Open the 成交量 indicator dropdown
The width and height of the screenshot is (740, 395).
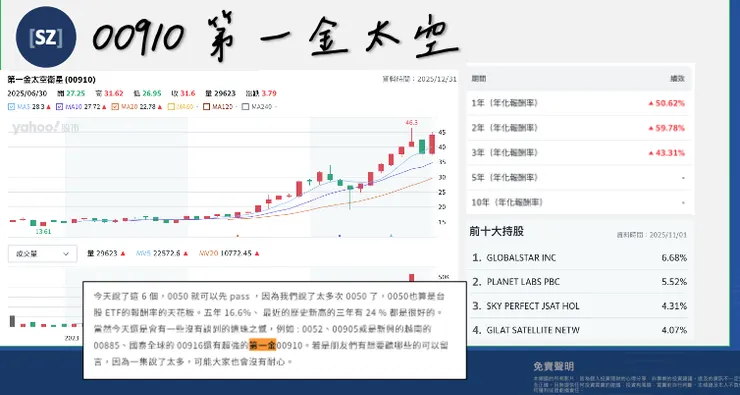point(42,253)
